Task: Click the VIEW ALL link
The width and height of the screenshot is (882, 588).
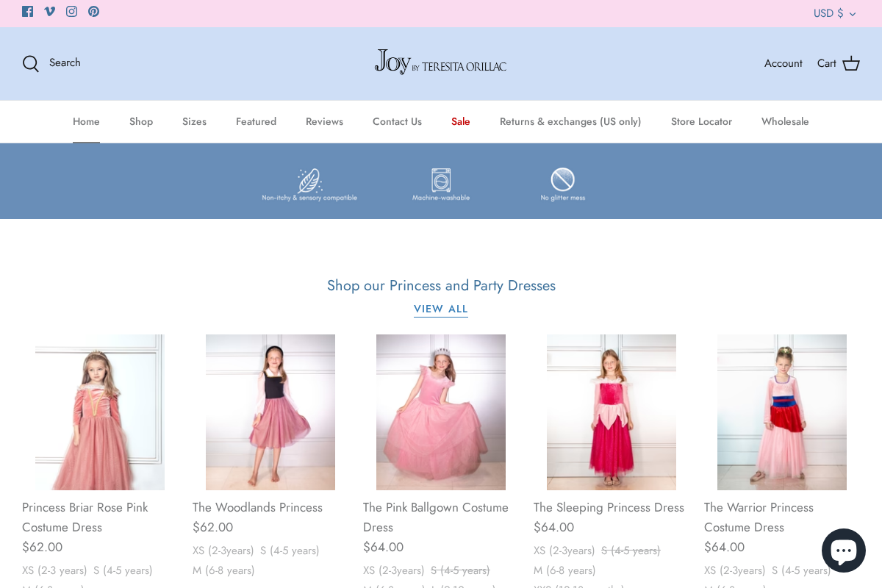Action: point(441,309)
